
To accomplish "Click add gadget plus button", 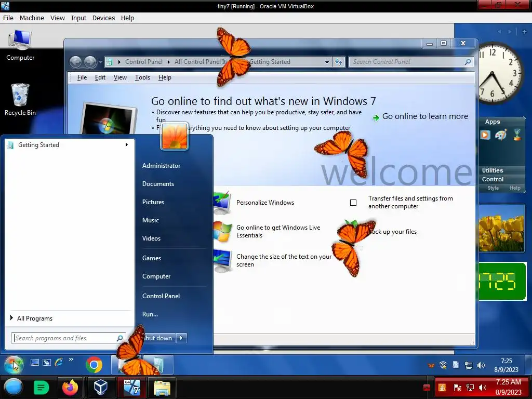I will pos(524,32).
